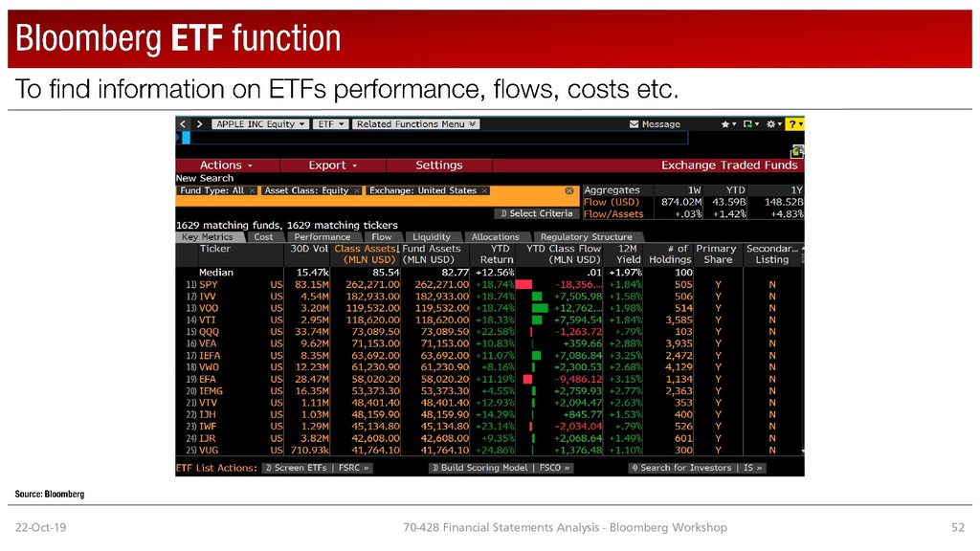The width and height of the screenshot is (980, 551).
Task: Select the IJR ticker row
Action: tap(489, 438)
